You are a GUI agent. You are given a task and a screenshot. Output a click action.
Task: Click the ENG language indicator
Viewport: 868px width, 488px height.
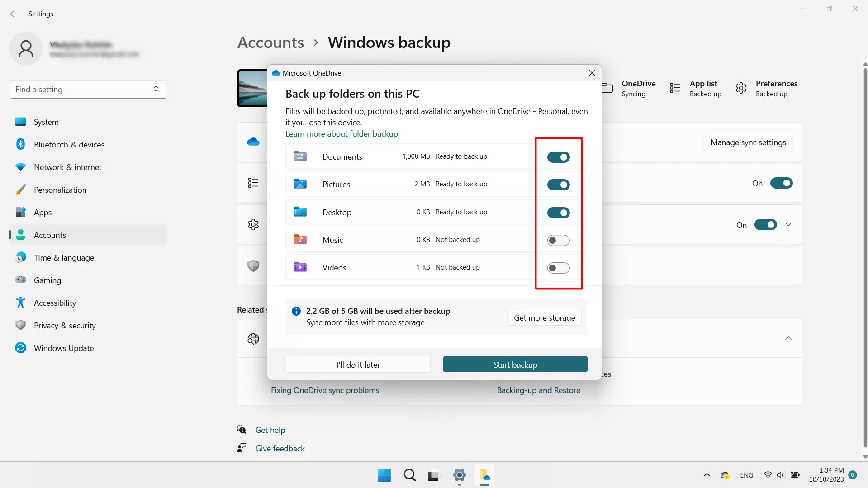[x=747, y=475]
